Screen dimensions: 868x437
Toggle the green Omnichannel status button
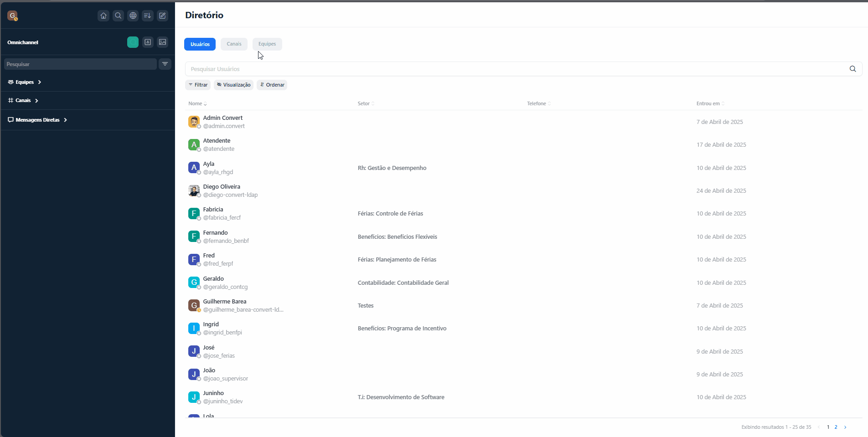tap(133, 42)
